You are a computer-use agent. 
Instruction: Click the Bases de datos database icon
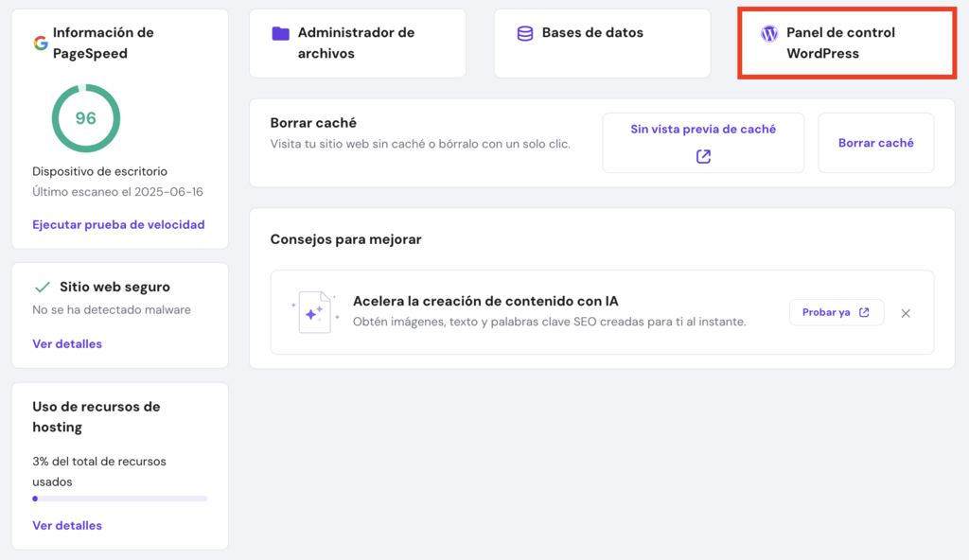(524, 31)
